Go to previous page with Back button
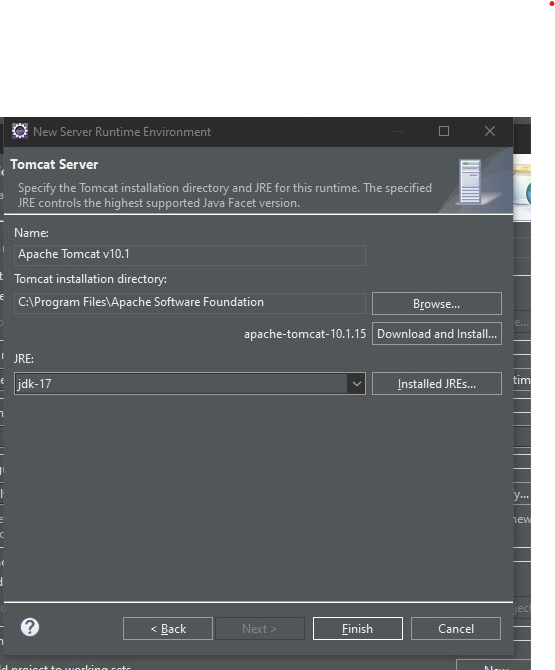Screen dimensions: 555x670 click(168, 629)
